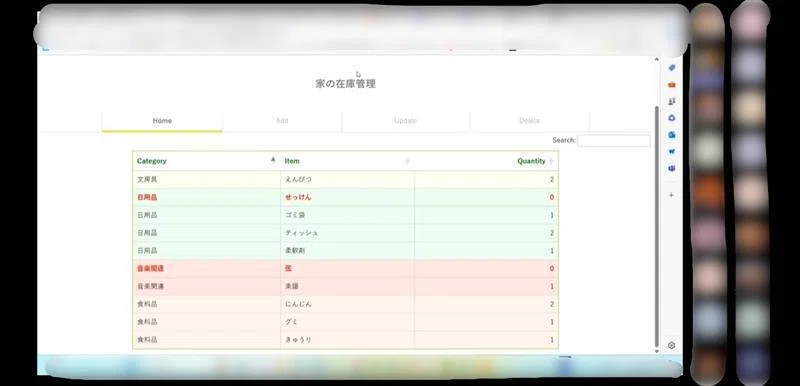
Task: Click the Search label text
Action: [x=564, y=140]
